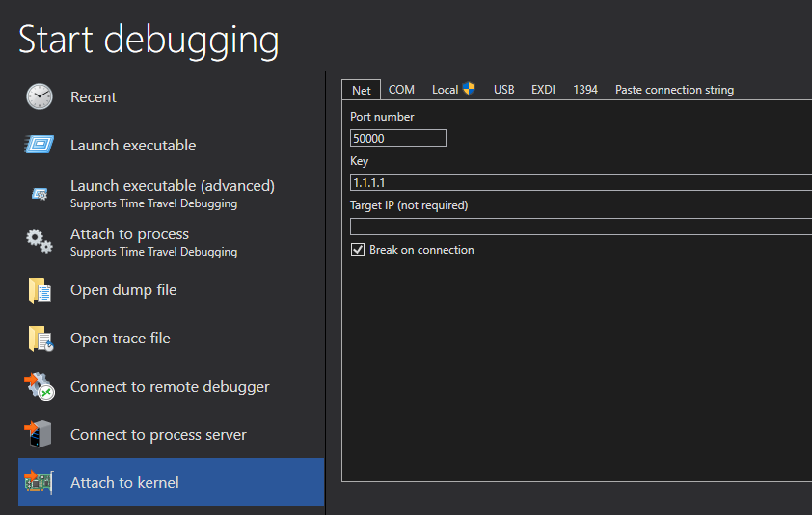
Task: Open the Local tab
Action: click(x=453, y=90)
